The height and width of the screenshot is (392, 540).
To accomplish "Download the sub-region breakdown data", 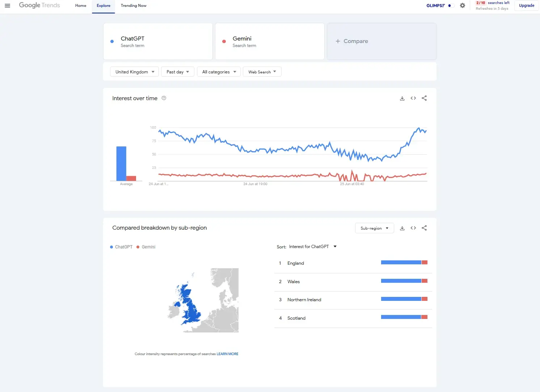I will (402, 228).
